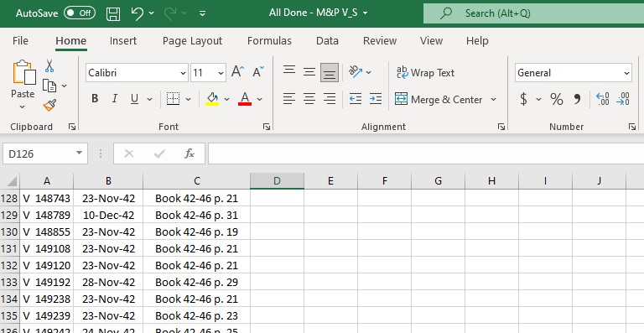Open the Help tab

coord(477,40)
